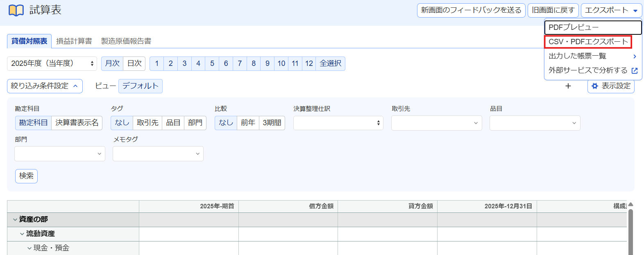644x255 pixels.
Task: Send feedback via 新画面のフィードバックを送る button
Action: point(471,10)
